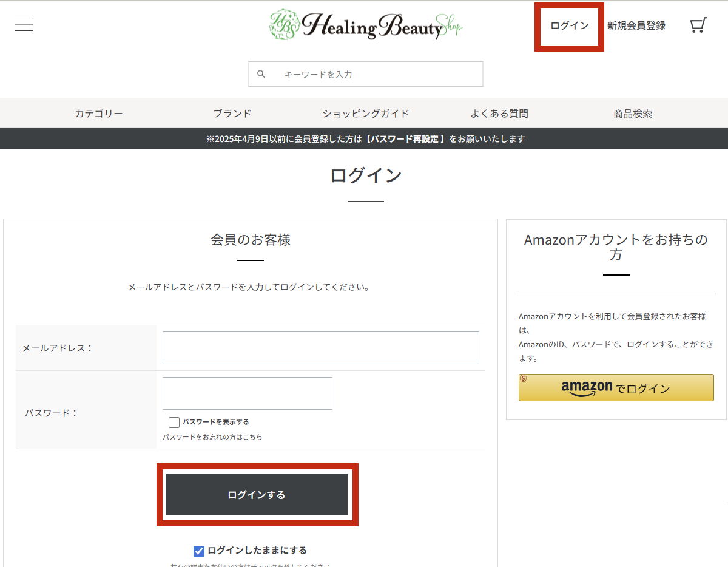Click パスワードをお忘れの方はこちら link
The image size is (728, 567).
click(212, 437)
